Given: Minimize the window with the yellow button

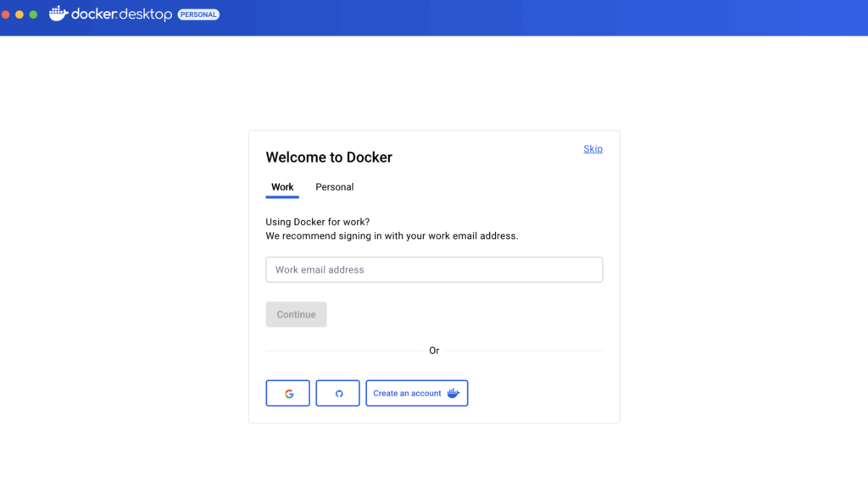Looking at the screenshot, I should [x=19, y=14].
